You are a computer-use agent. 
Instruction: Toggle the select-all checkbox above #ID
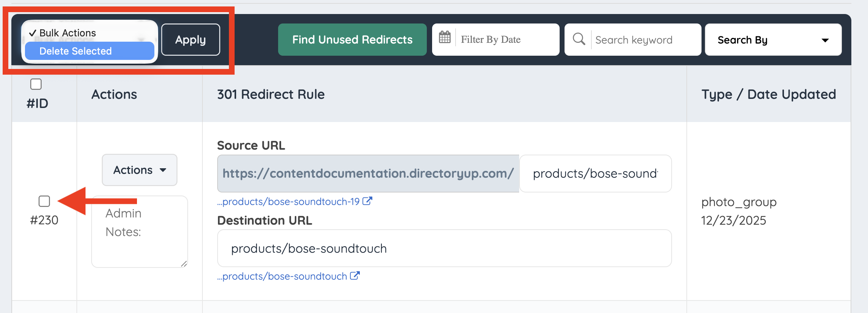(x=36, y=84)
